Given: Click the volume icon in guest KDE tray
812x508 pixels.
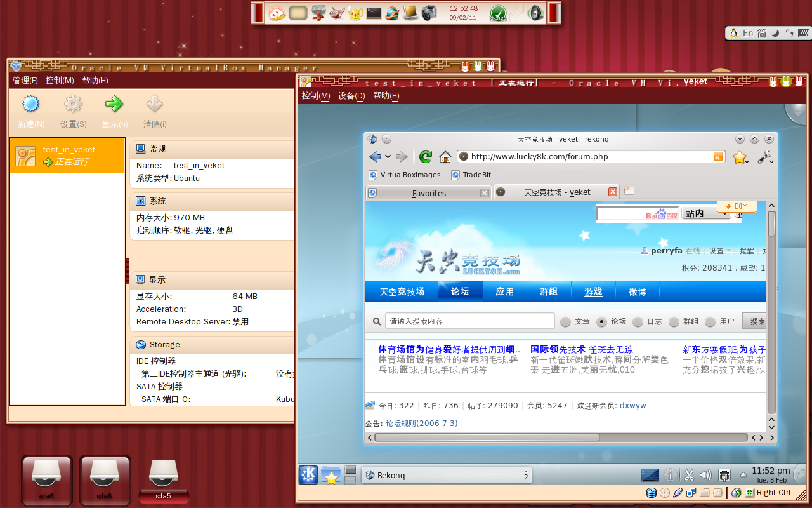Looking at the screenshot, I should [x=705, y=475].
